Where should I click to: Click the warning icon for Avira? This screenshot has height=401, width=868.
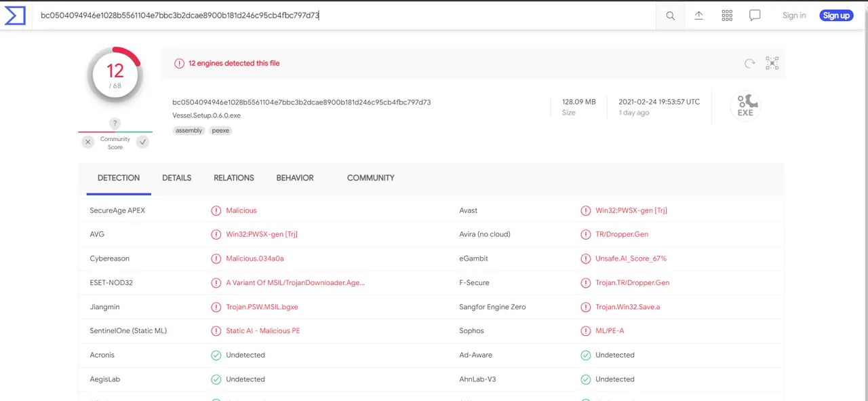click(x=586, y=234)
